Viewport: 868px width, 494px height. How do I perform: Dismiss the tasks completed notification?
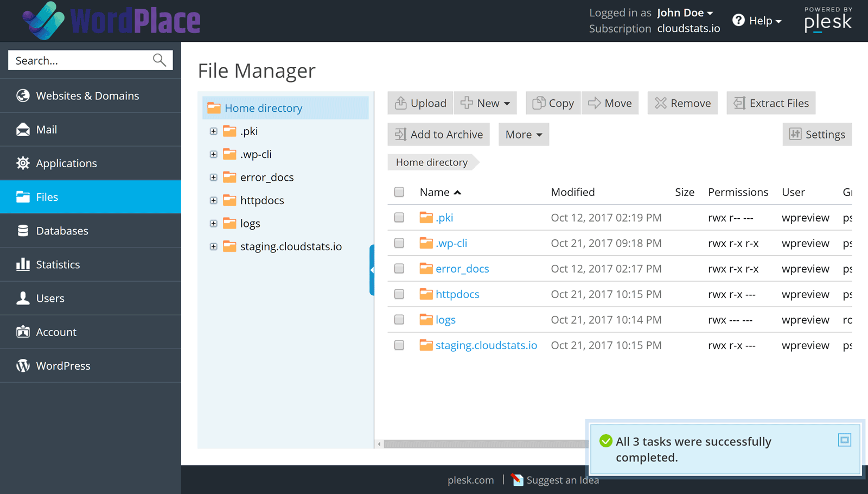[x=844, y=440]
